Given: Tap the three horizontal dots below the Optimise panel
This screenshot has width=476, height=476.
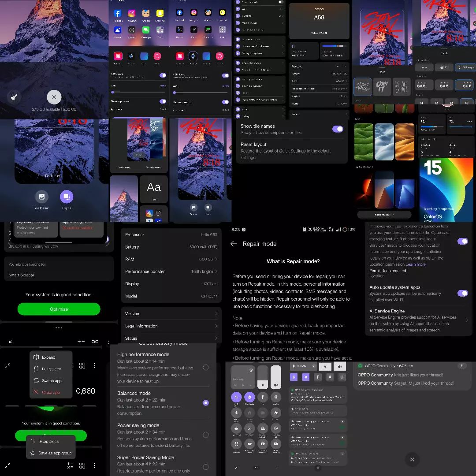Looking at the screenshot, I should coord(59,327).
